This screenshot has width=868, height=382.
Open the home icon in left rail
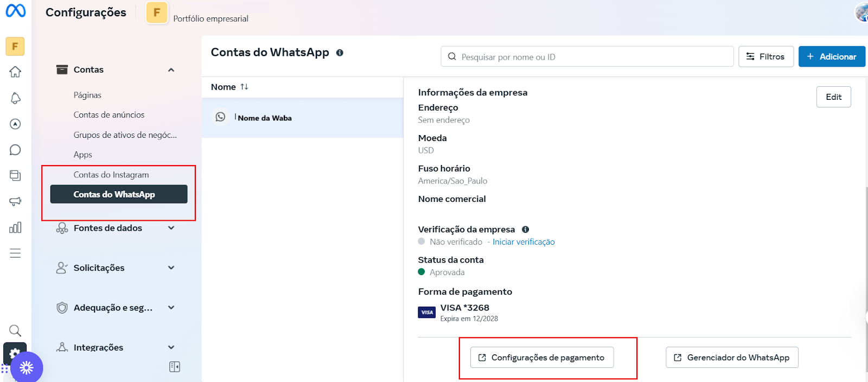pos(15,72)
